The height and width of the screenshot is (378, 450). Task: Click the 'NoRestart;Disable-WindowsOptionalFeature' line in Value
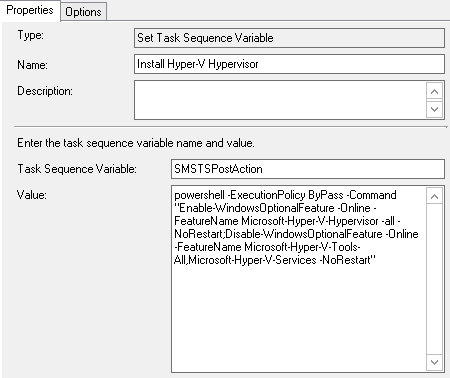296,234
